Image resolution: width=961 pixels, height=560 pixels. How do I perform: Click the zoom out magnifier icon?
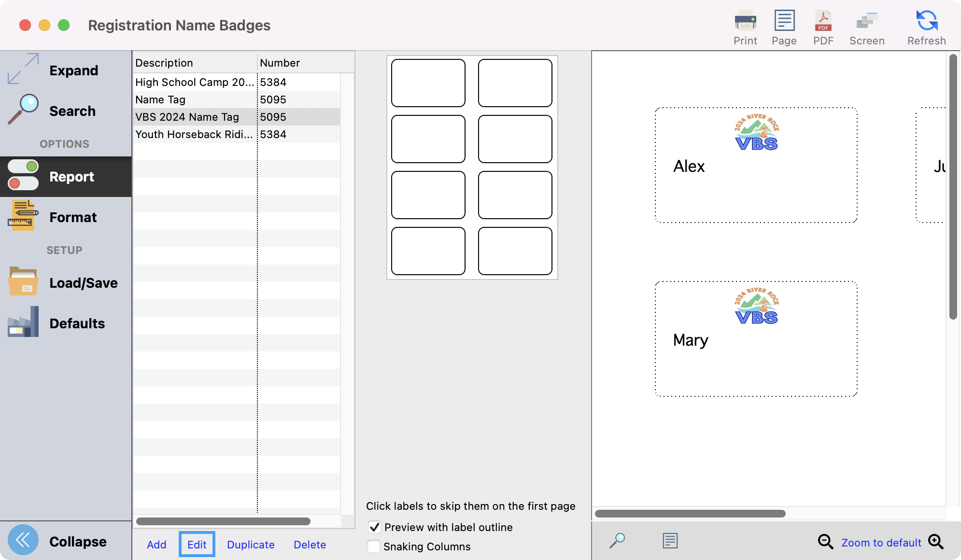pyautogui.click(x=825, y=542)
